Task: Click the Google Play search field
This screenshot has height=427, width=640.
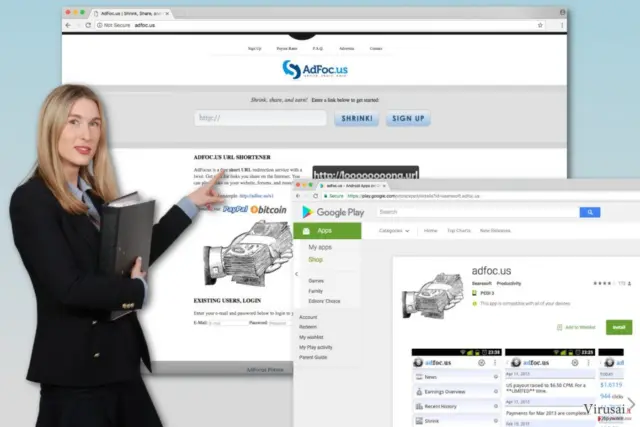Action: point(478,212)
